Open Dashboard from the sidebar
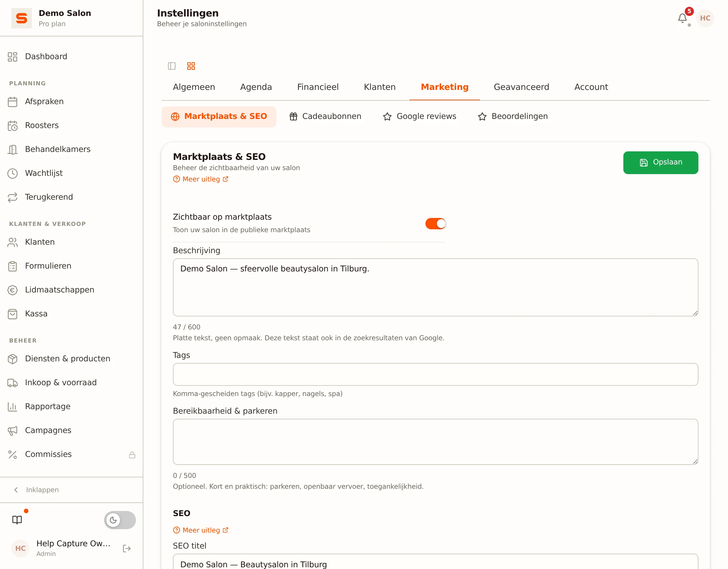This screenshot has width=728, height=569. pyautogui.click(x=71, y=56)
